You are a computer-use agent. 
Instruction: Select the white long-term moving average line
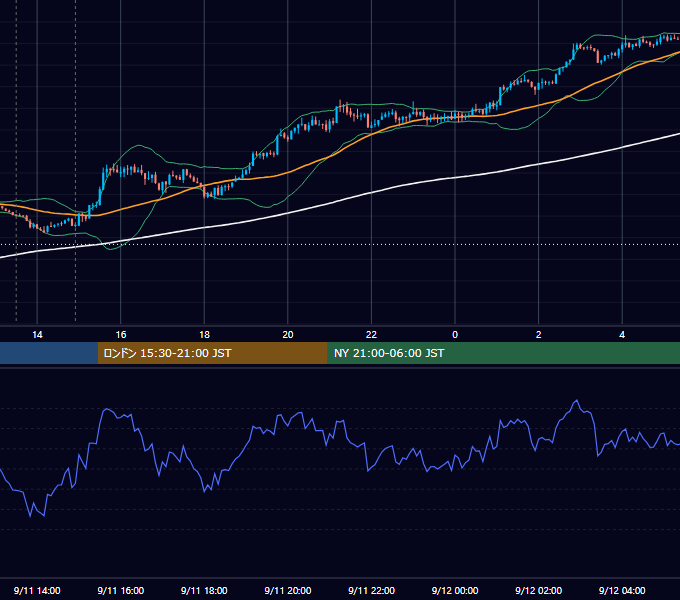point(373,192)
